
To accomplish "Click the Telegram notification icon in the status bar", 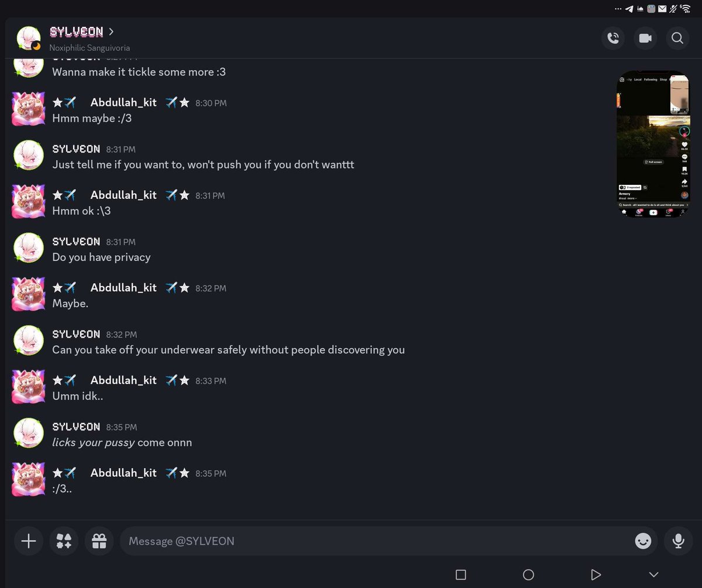I will [629, 9].
